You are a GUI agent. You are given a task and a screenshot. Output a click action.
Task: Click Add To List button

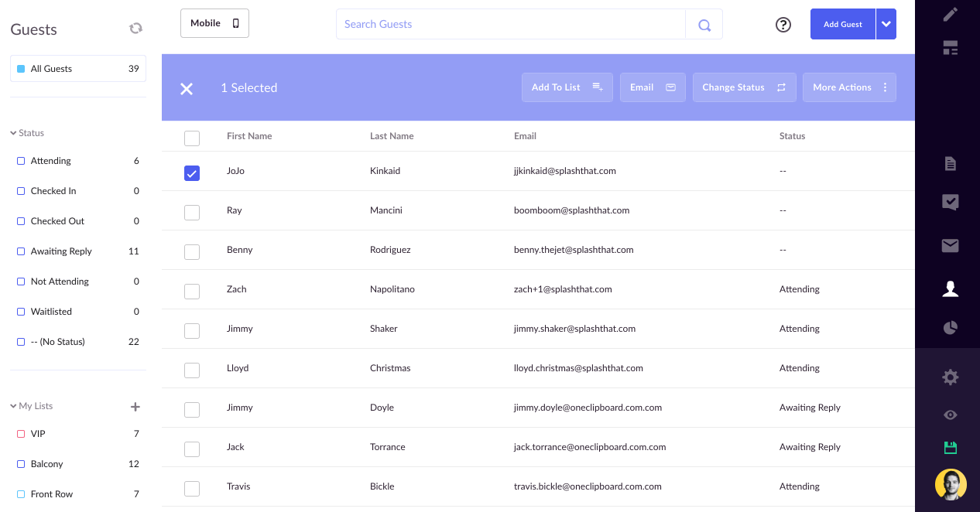click(567, 87)
